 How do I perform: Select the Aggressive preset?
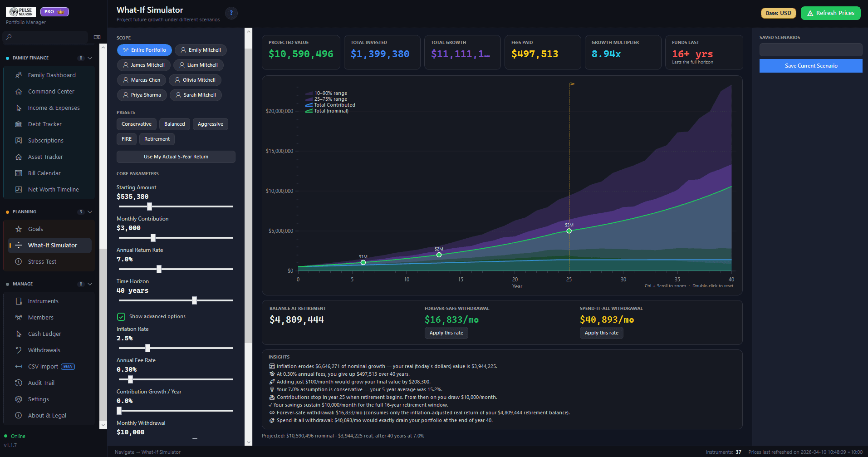tap(210, 124)
